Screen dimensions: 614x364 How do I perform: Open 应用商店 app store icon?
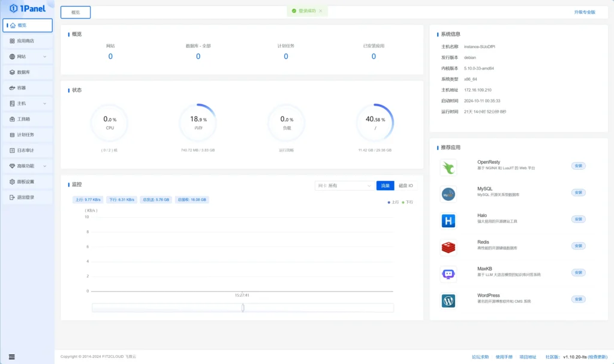click(x=12, y=41)
